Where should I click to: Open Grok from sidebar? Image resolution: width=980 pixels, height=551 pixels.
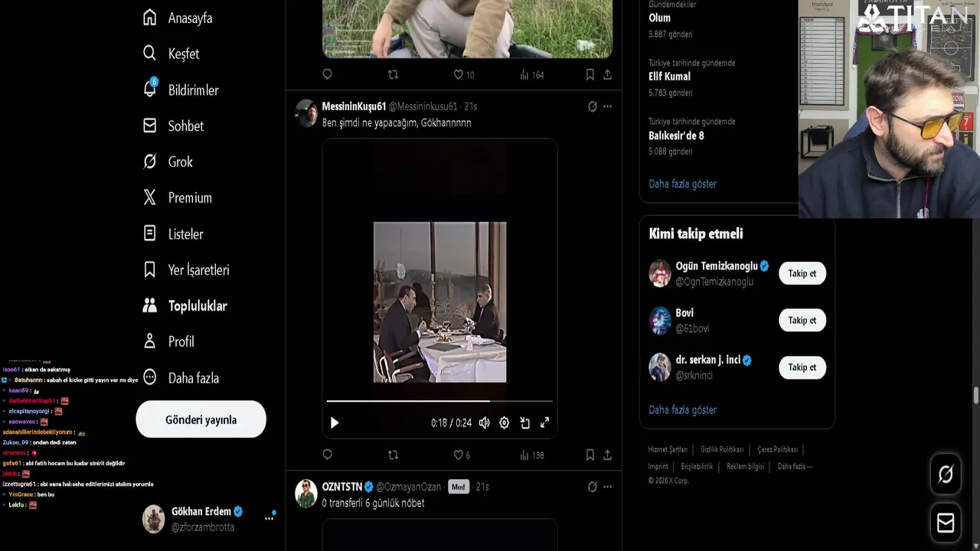[x=168, y=161]
